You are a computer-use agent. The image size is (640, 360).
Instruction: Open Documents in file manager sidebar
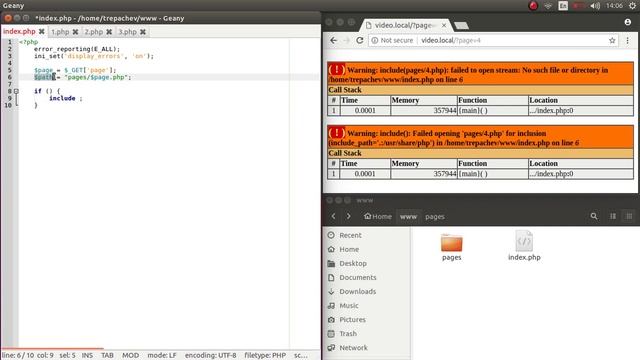(x=358, y=277)
